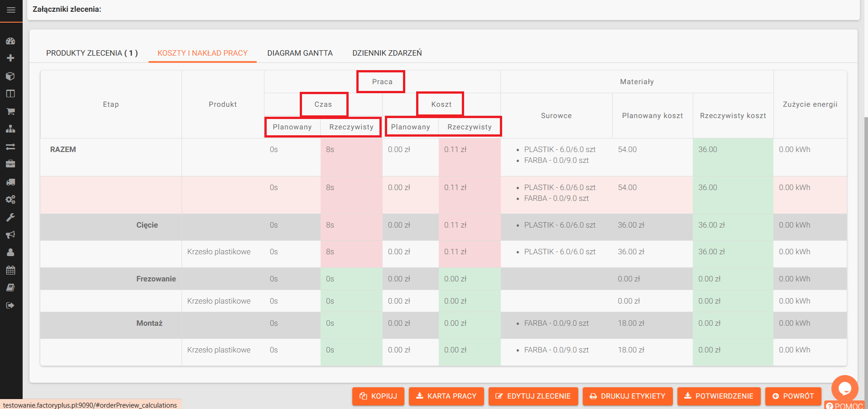This screenshot has height=409, width=868.
Task: Click the plus icon in sidebar
Action: point(10,58)
